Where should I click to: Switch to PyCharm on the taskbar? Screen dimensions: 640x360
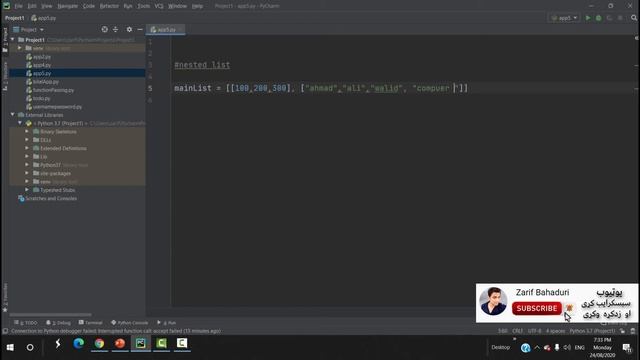click(x=140, y=344)
